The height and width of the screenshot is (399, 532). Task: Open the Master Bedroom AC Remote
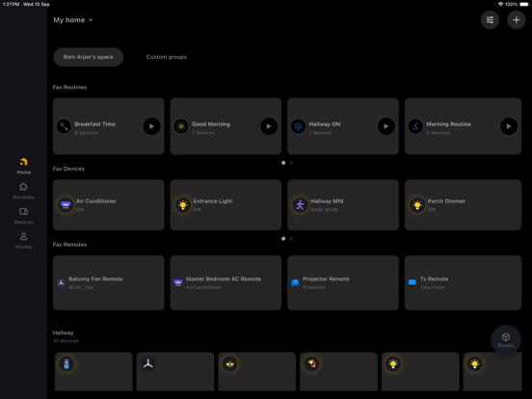(x=226, y=282)
